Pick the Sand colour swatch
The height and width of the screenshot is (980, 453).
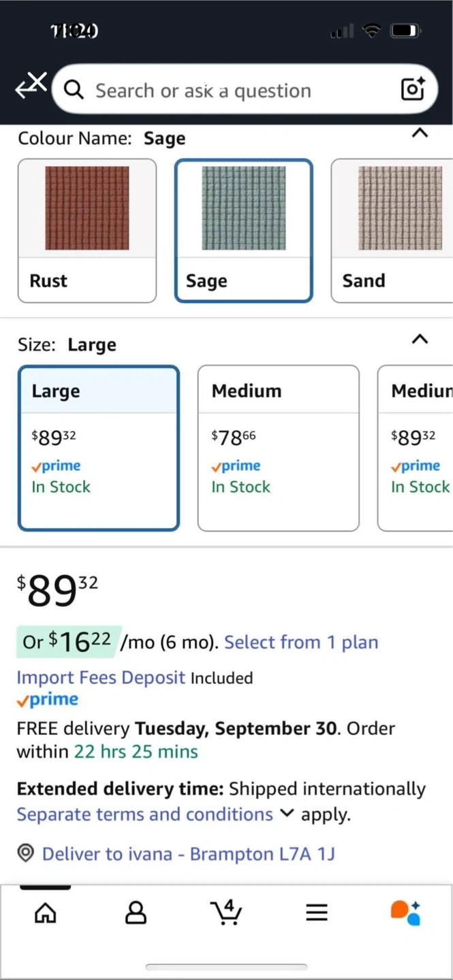pos(392,231)
